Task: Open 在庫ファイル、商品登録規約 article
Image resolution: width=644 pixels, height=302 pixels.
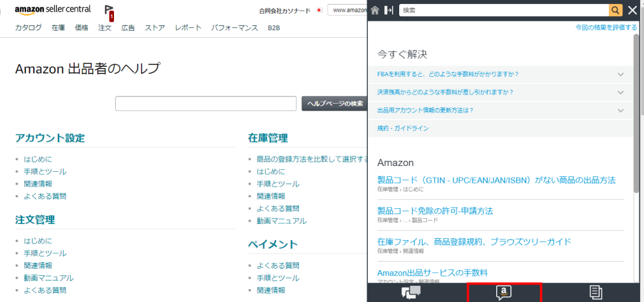Action: (474, 241)
